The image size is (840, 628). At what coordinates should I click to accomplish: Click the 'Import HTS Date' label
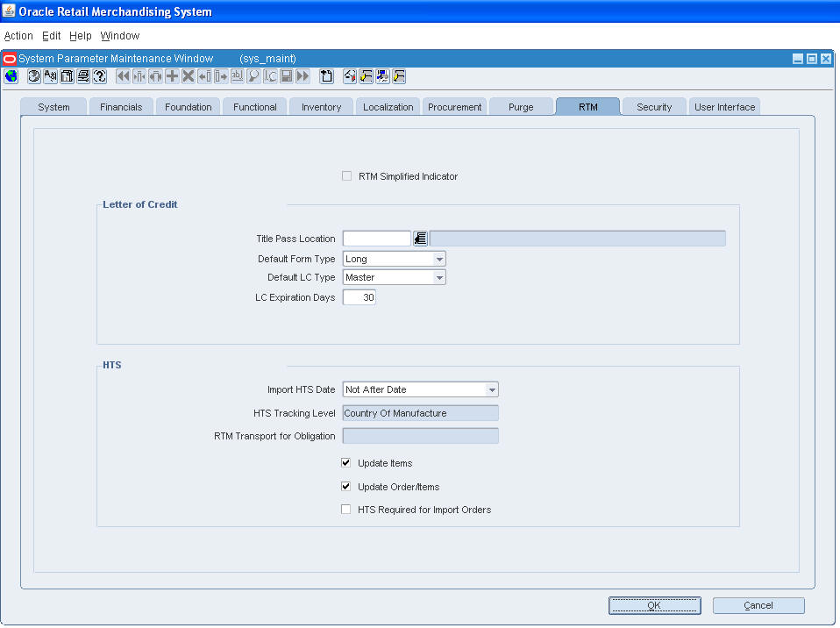pyautogui.click(x=301, y=389)
